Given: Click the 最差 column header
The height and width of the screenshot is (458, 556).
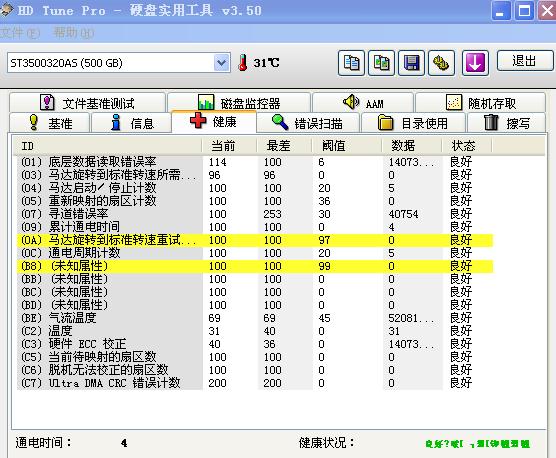Looking at the screenshot, I should click(x=284, y=146).
